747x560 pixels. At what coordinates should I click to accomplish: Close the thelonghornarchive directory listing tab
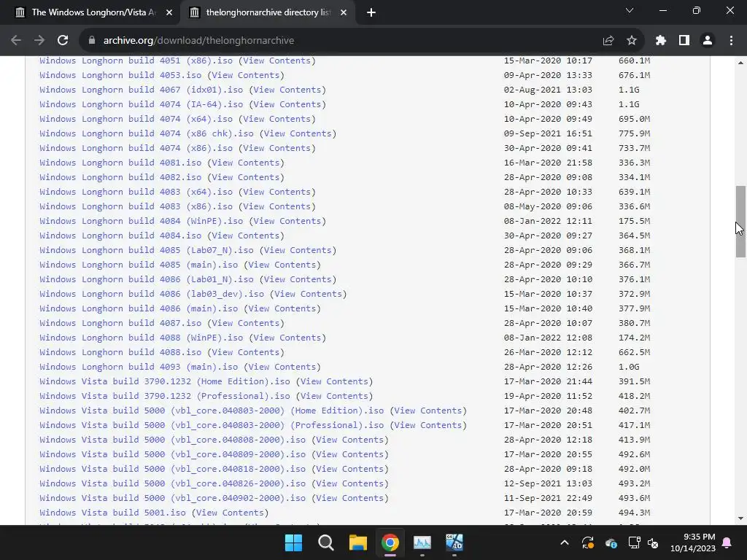[x=344, y=13]
